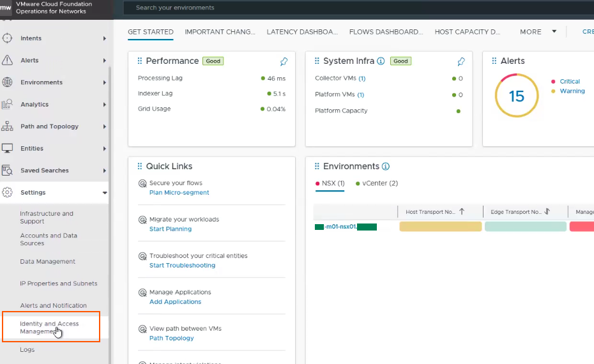Click the Path Topology link
This screenshot has height=364, width=594.
pyautogui.click(x=171, y=338)
